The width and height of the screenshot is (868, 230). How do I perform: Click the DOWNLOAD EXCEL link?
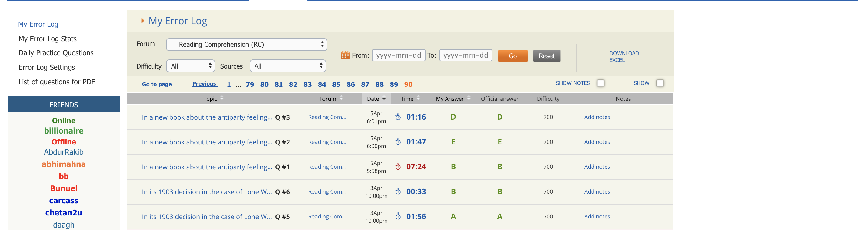(623, 57)
